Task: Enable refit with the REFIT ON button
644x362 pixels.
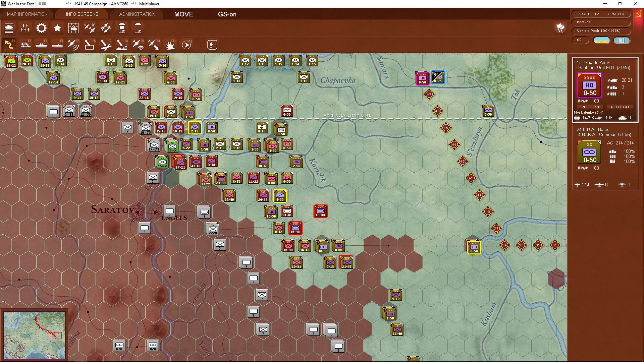Action: (x=590, y=107)
